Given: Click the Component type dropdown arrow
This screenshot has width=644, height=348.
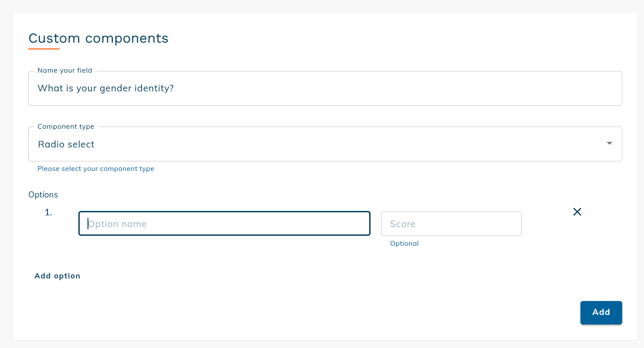Looking at the screenshot, I should (x=609, y=144).
